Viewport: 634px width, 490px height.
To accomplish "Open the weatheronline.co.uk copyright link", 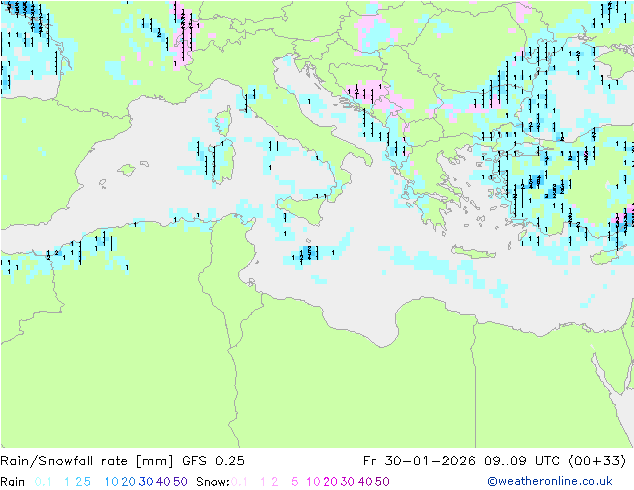I will click(550, 481).
